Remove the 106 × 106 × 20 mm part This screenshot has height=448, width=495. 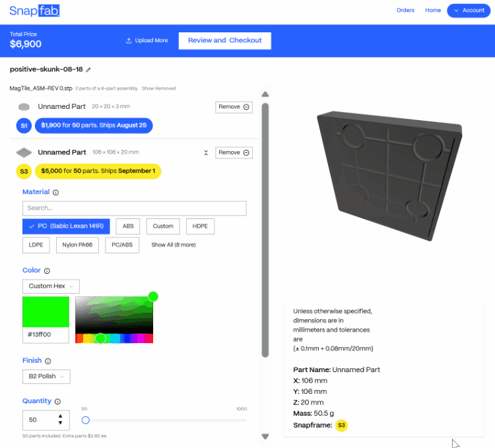[x=234, y=152]
